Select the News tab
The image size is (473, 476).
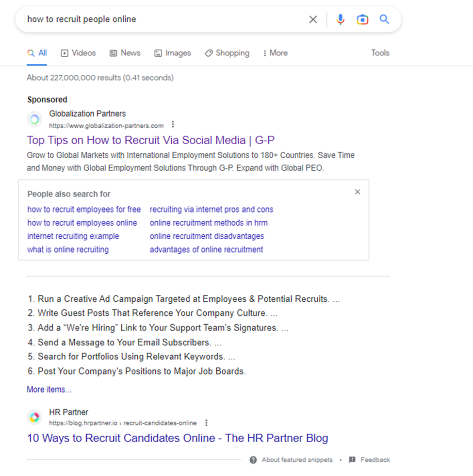[x=125, y=53]
